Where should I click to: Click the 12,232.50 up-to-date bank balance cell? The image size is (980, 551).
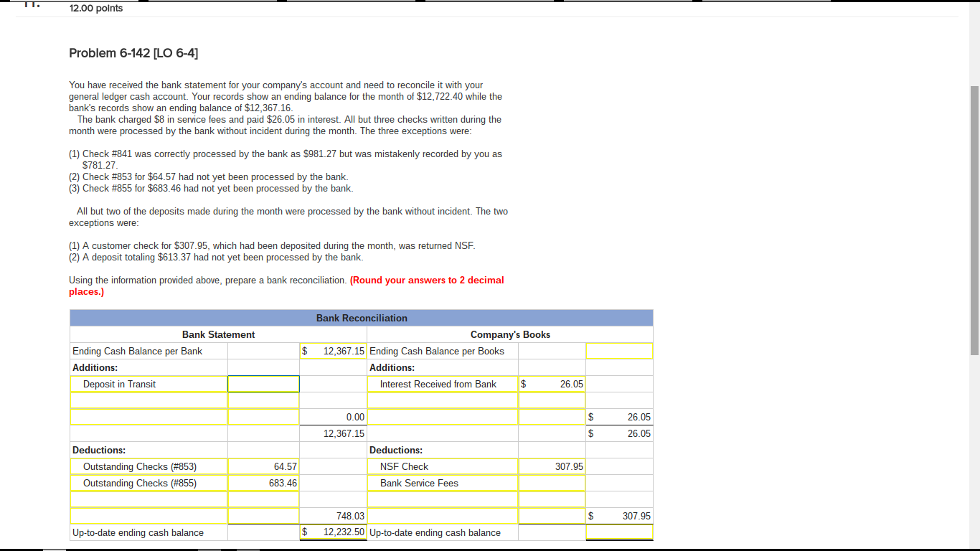(x=333, y=532)
